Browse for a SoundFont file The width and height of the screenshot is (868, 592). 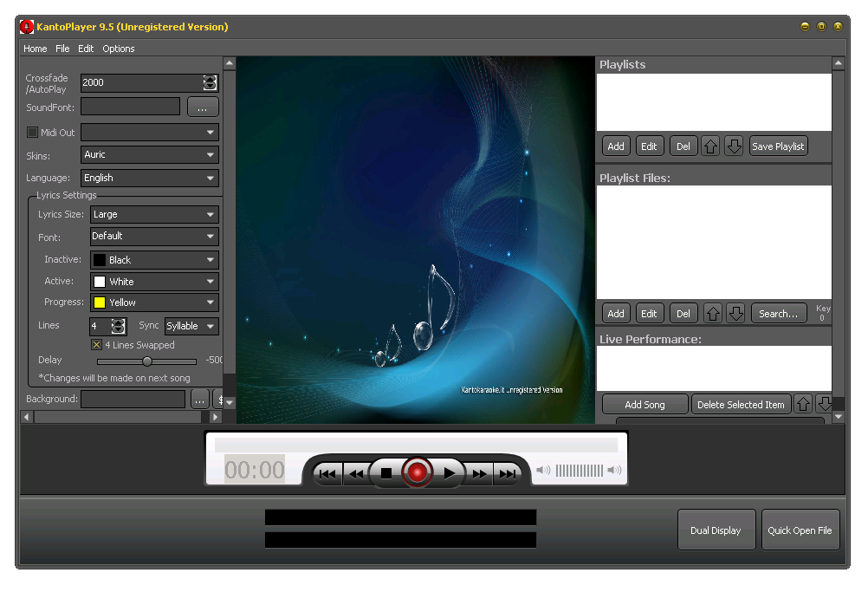click(x=203, y=107)
